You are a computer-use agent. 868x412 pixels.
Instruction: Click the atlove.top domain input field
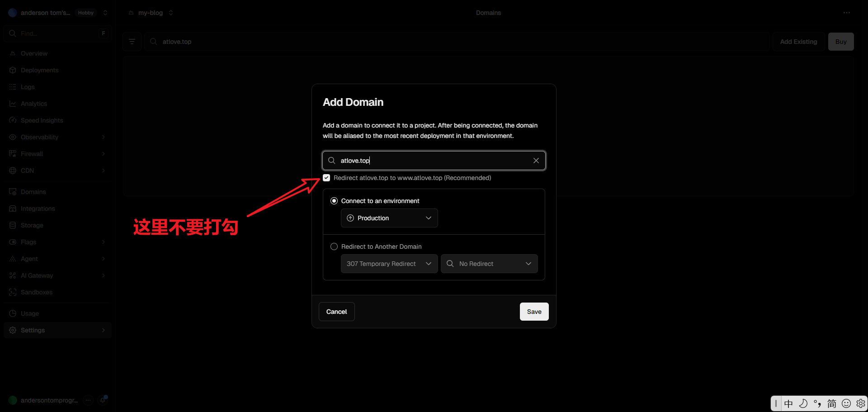pyautogui.click(x=434, y=161)
